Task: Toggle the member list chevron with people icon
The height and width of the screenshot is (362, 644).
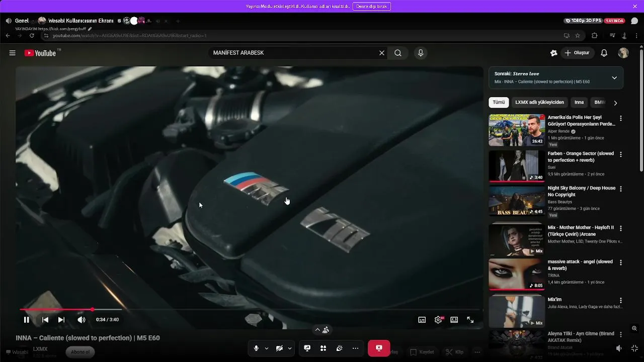Action: [322, 330]
